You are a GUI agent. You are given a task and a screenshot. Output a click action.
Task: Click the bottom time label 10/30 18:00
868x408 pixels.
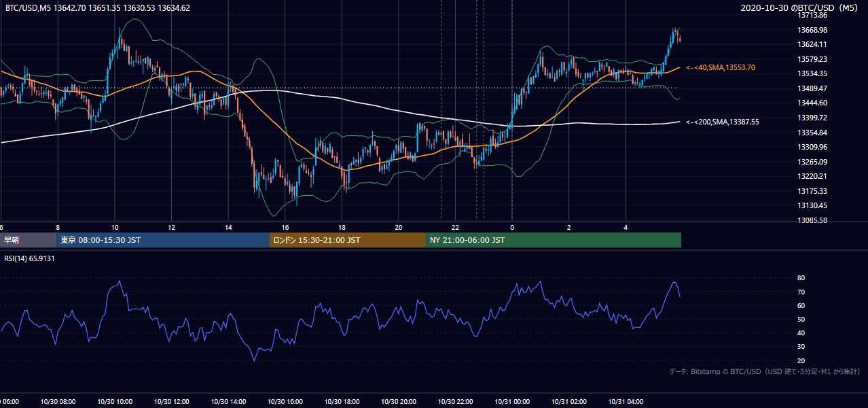click(x=342, y=402)
